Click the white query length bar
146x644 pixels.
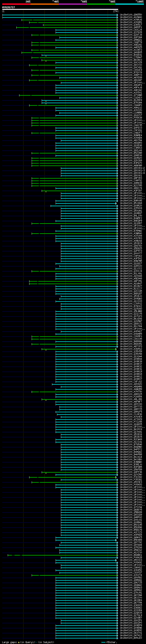[60, 9]
